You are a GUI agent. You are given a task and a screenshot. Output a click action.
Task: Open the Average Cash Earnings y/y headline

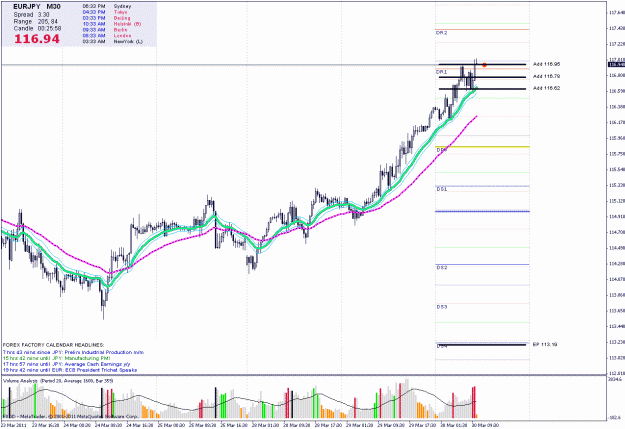click(67, 364)
